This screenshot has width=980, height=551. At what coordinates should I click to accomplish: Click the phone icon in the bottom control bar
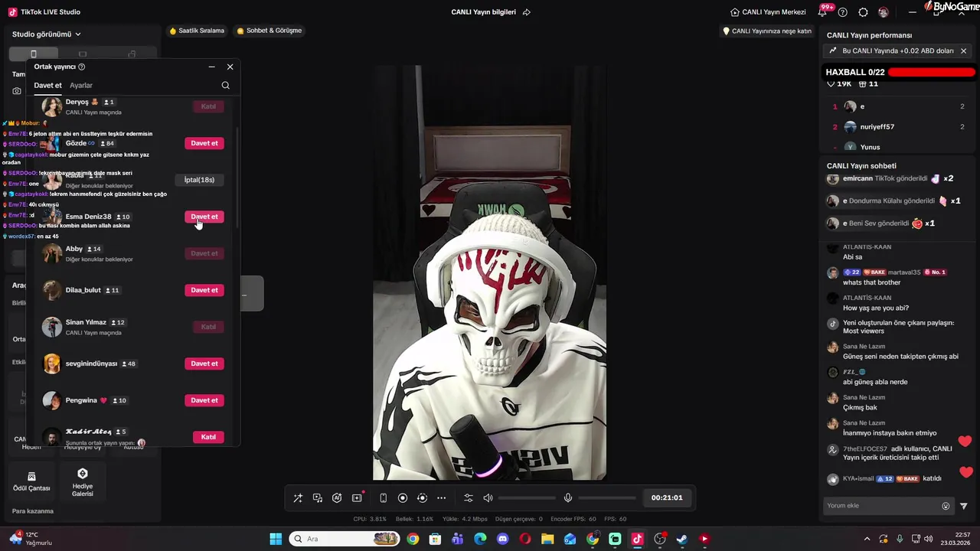pyautogui.click(x=383, y=498)
